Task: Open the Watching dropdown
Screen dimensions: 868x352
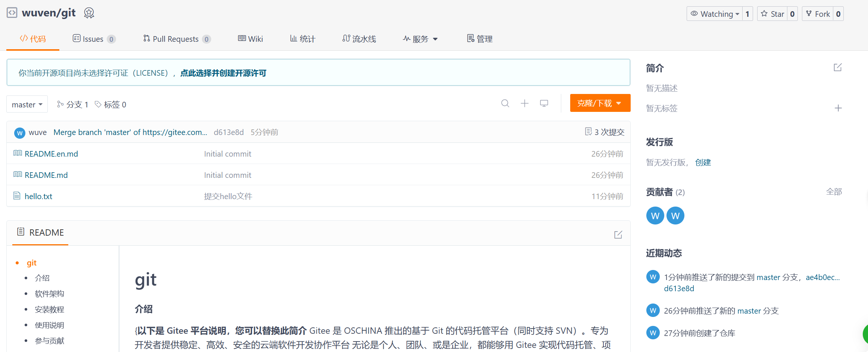Action: pyautogui.click(x=715, y=14)
